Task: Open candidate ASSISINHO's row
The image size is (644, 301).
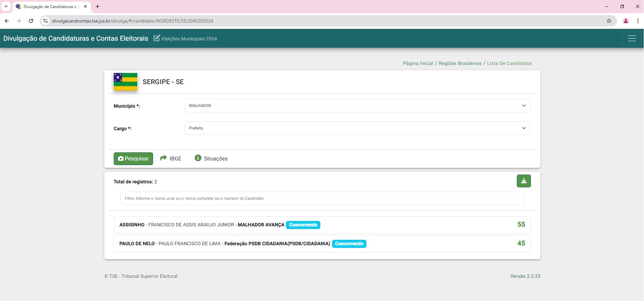Action: 322,225
